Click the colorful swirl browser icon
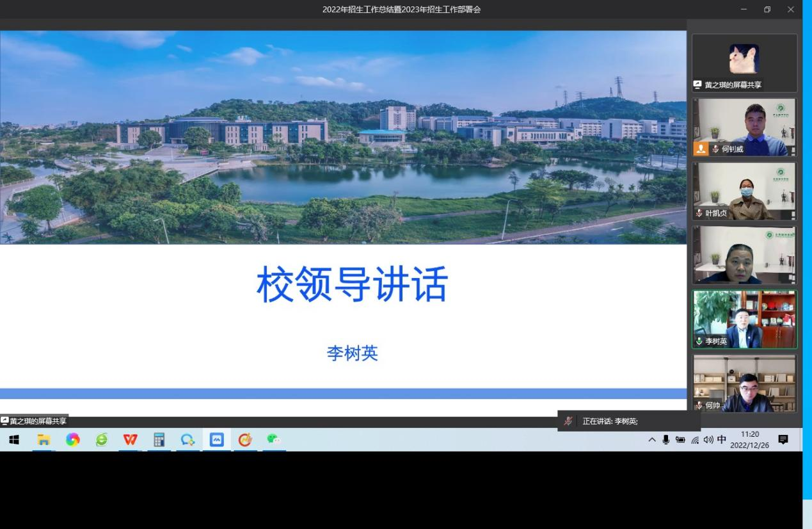Image resolution: width=812 pixels, height=529 pixels. point(72,439)
